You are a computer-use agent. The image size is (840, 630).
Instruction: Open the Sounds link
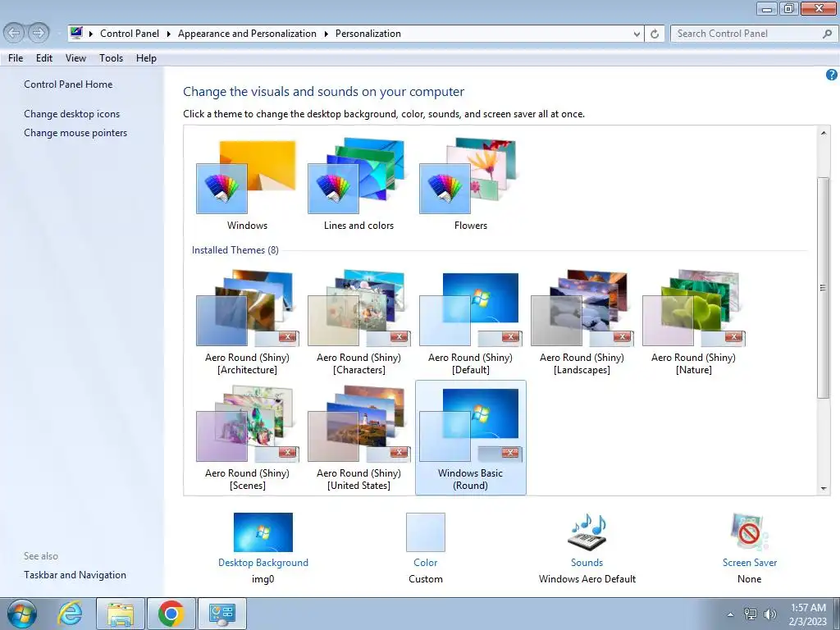(587, 563)
